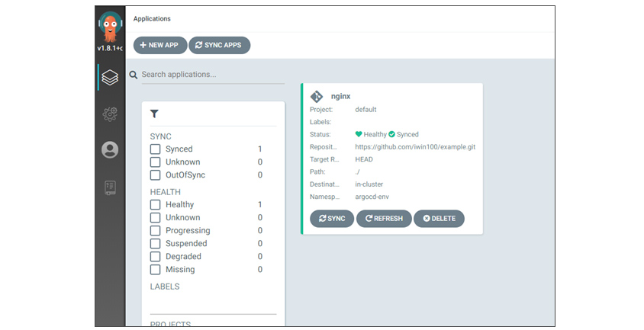The width and height of the screenshot is (644, 330).
Task: Click the git icon on nginx card
Action: coord(317,97)
